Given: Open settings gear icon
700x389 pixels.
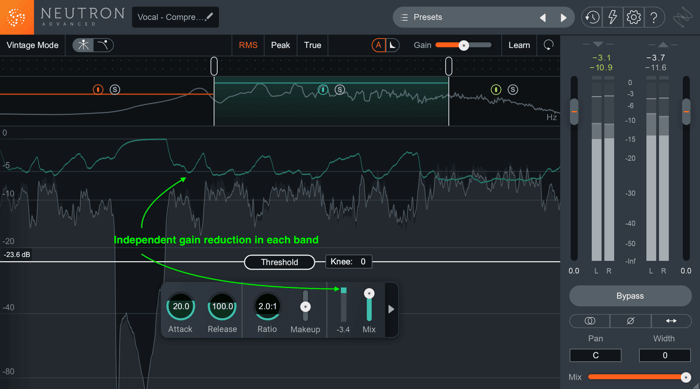Looking at the screenshot, I should [x=633, y=17].
